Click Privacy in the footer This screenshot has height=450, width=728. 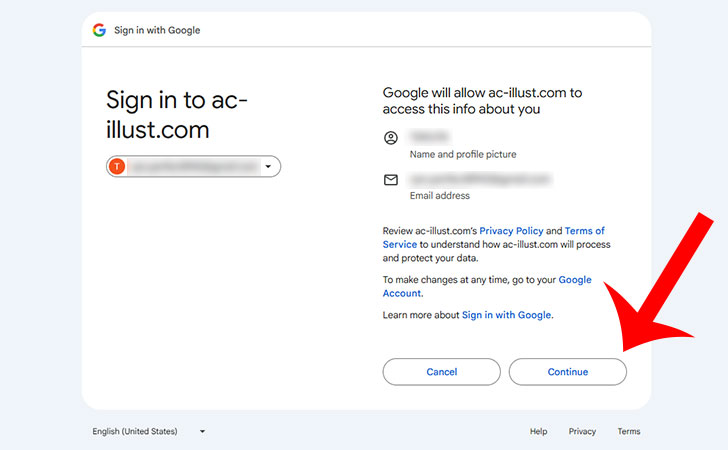pyautogui.click(x=582, y=431)
